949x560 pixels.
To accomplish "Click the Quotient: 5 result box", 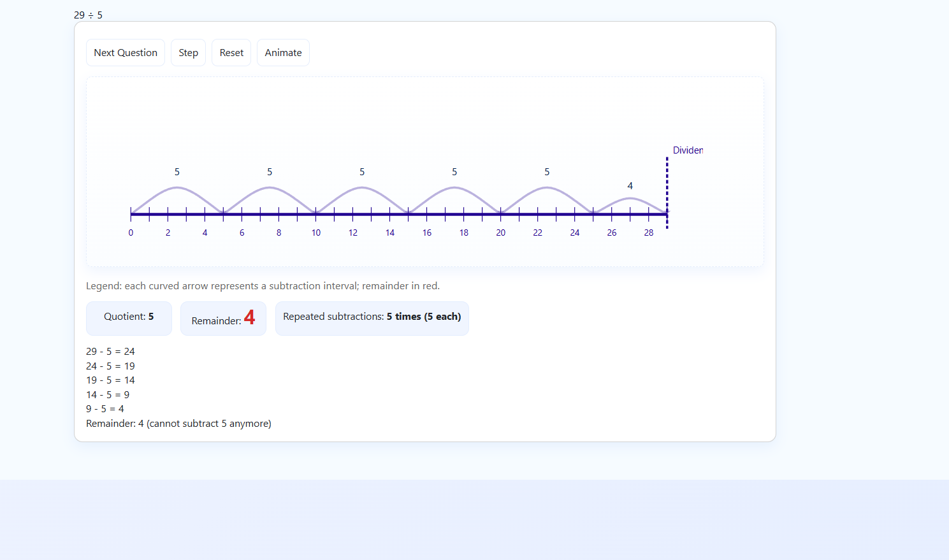I will click(129, 317).
